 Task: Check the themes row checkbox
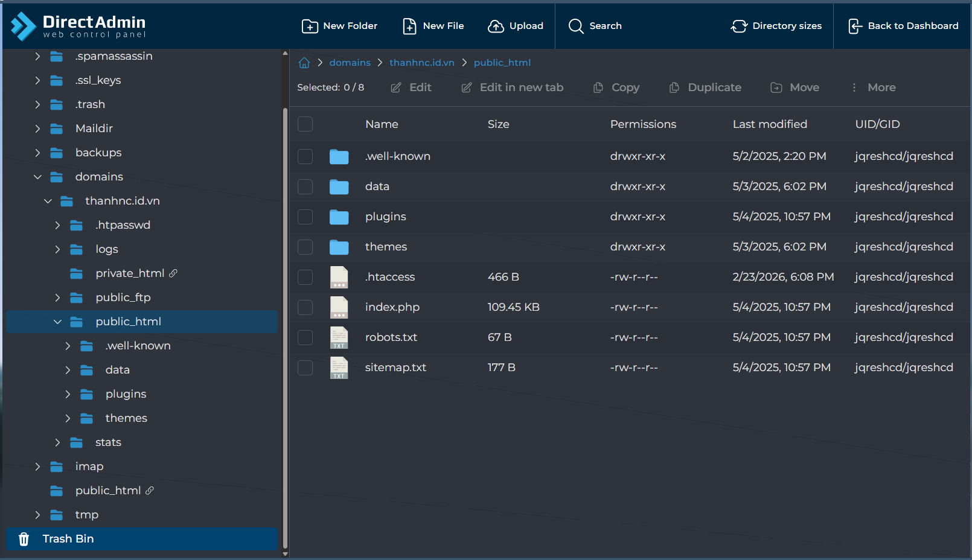click(305, 247)
